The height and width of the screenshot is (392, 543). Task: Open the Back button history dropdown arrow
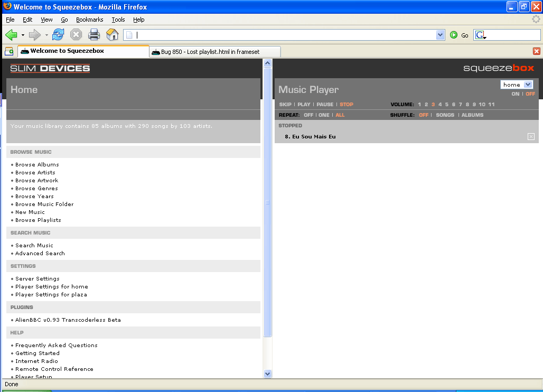pyautogui.click(x=23, y=35)
